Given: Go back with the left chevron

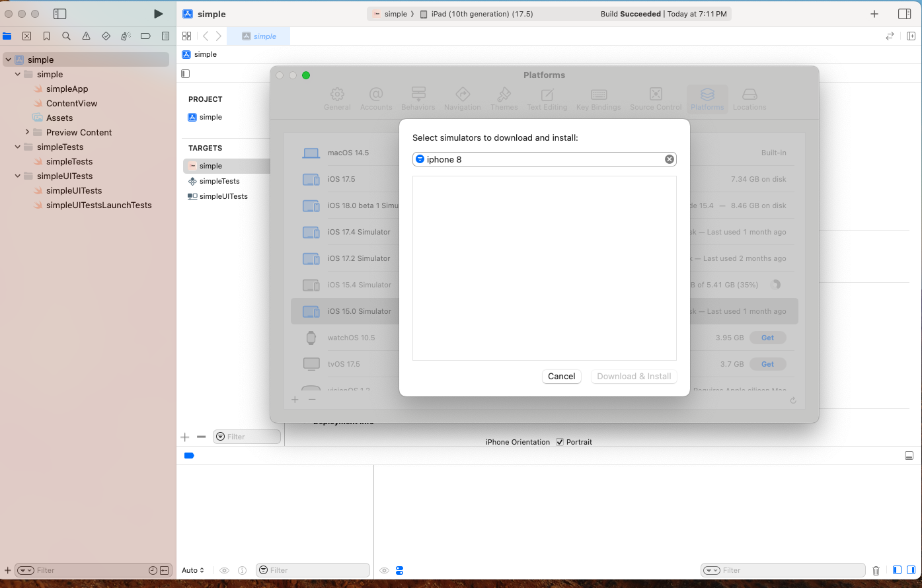Looking at the screenshot, I should click(x=206, y=36).
